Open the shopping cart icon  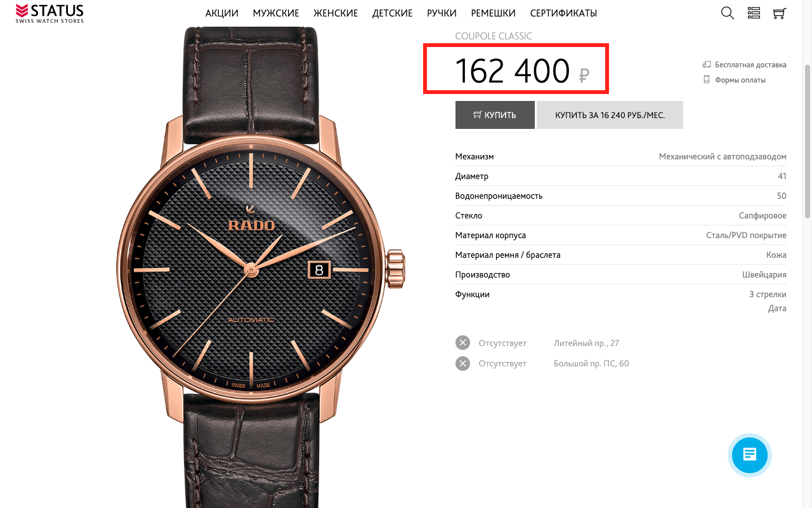pos(780,13)
